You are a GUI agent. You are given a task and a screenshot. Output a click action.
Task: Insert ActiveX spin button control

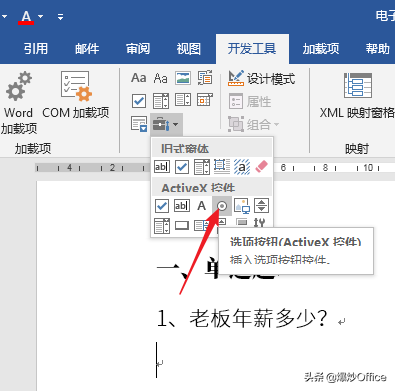[262, 206]
